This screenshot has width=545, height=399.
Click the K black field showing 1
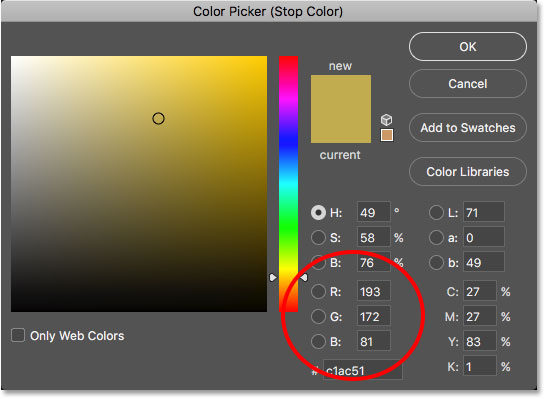click(x=479, y=366)
